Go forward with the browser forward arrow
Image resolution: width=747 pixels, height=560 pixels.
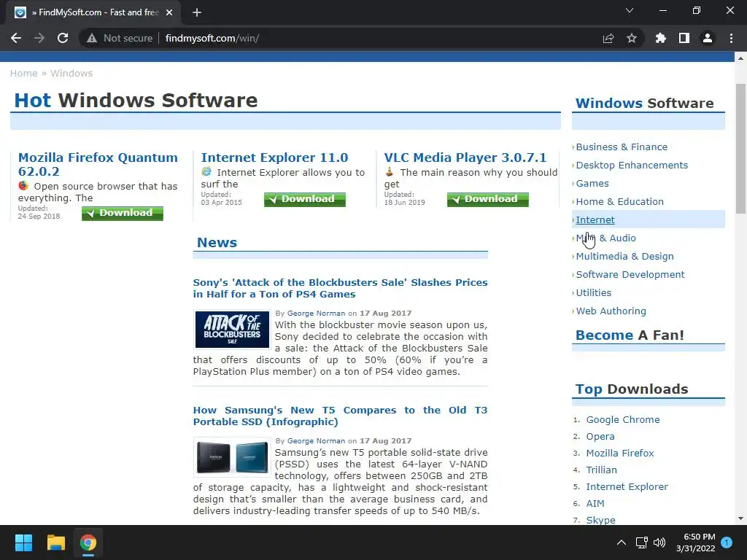[39, 38]
